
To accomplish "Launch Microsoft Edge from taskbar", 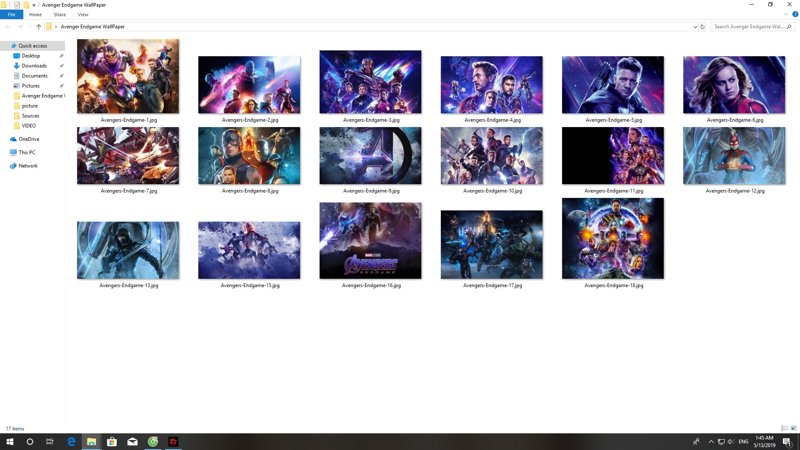I will (x=71, y=442).
